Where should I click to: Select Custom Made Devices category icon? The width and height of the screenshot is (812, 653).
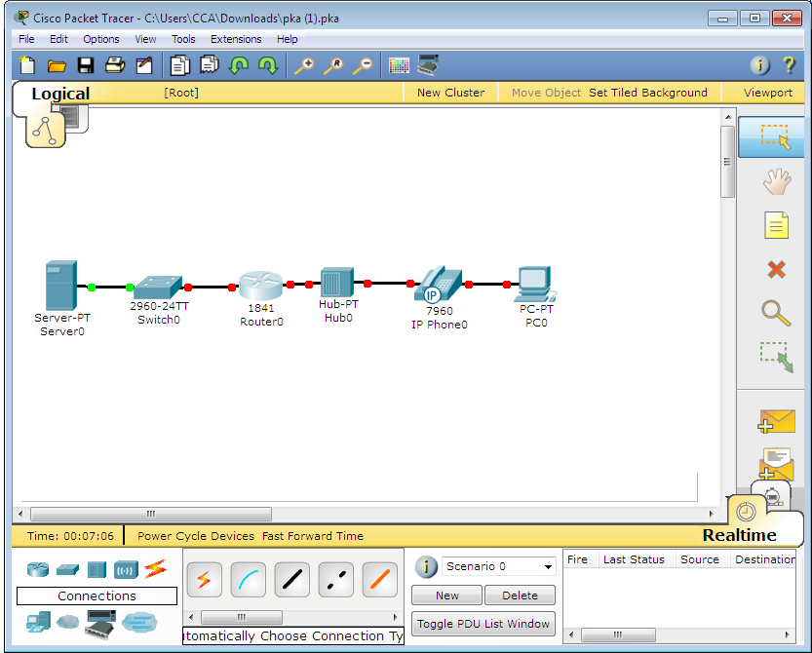(100, 625)
